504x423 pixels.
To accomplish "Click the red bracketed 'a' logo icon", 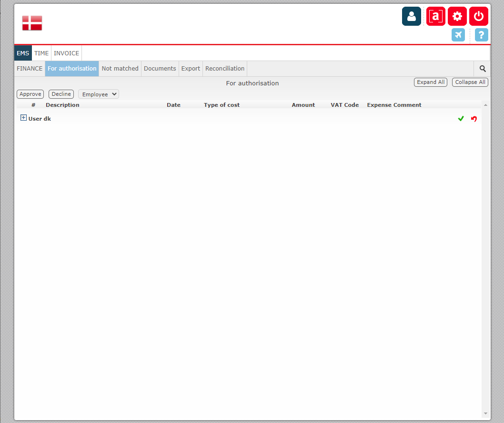I will click(x=435, y=16).
